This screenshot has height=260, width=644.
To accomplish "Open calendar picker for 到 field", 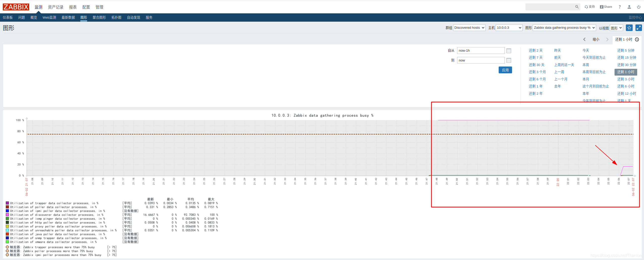I will [x=509, y=60].
